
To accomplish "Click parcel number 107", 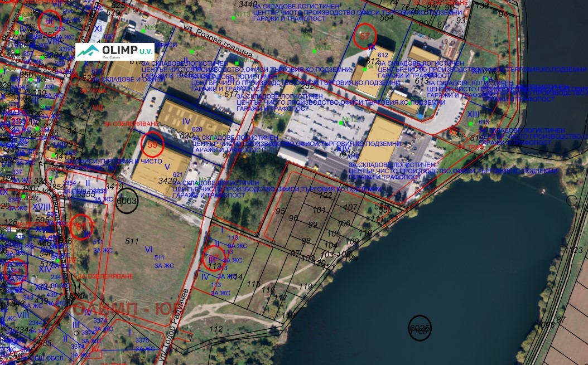I will coord(350,207).
